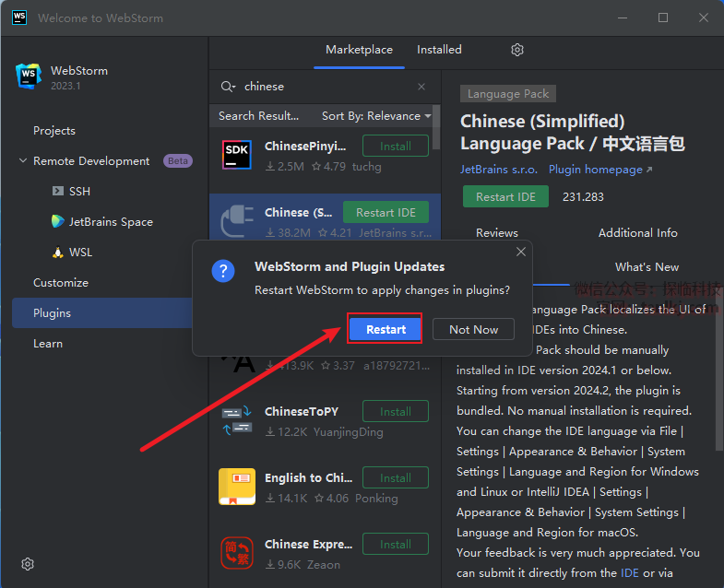Click the Chinese Express plugin icon
The height and width of the screenshot is (588, 724).
237,553
